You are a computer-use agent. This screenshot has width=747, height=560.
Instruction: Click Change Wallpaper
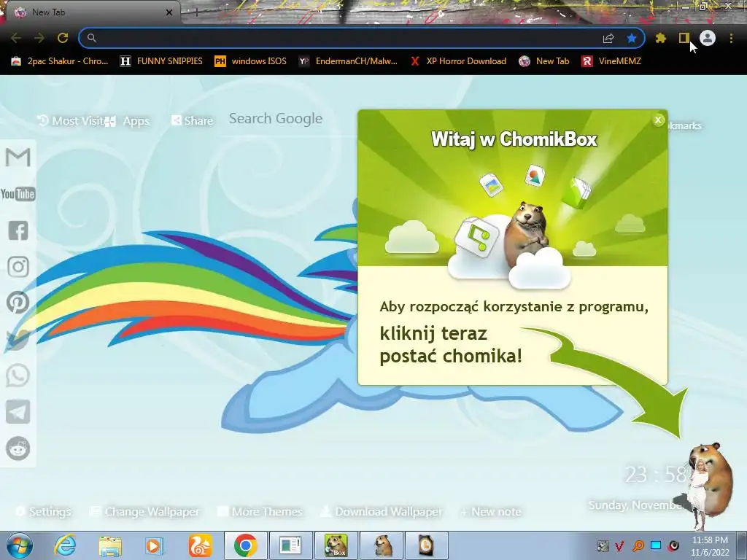[145, 511]
